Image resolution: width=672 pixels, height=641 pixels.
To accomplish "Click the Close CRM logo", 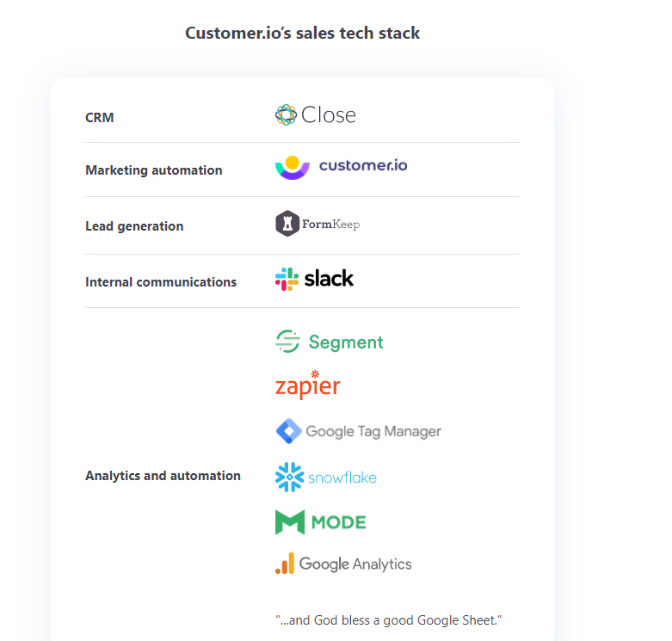I will tap(315, 114).
